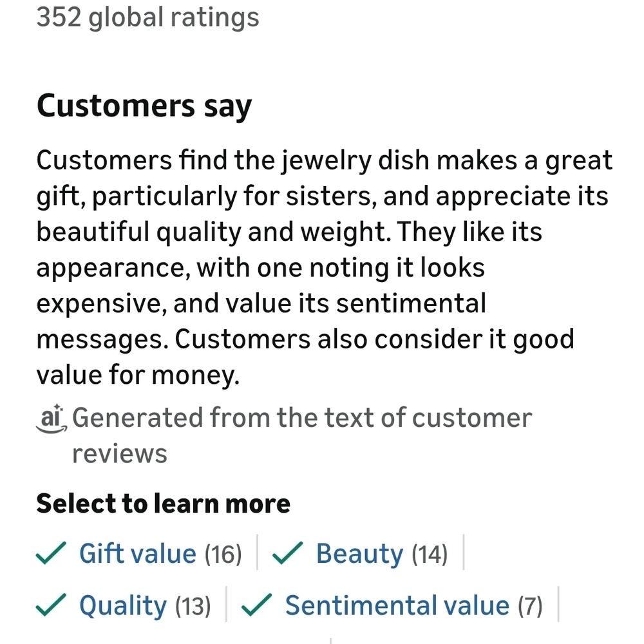The image size is (644, 644).
Task: Click the 352 global ratings text
Action: coord(147,17)
